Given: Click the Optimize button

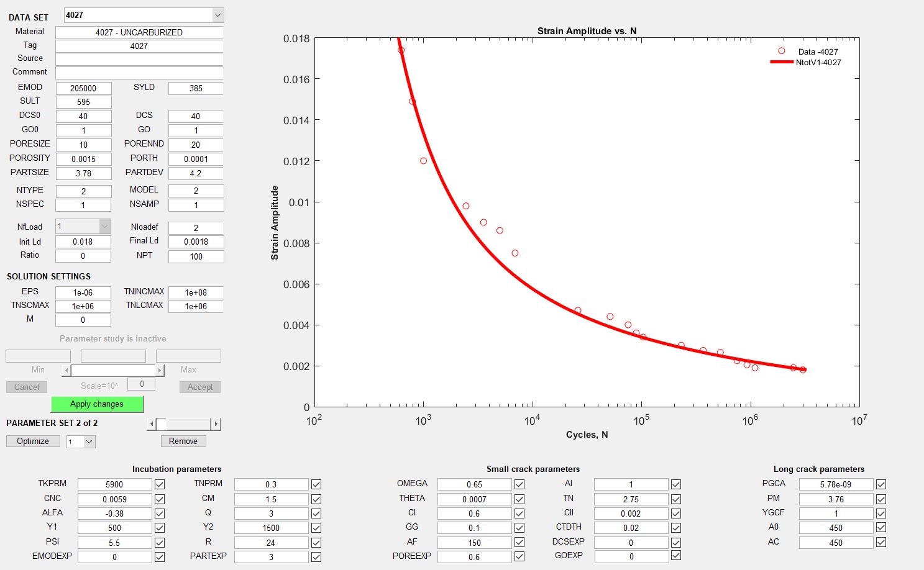Looking at the screenshot, I should (x=33, y=441).
